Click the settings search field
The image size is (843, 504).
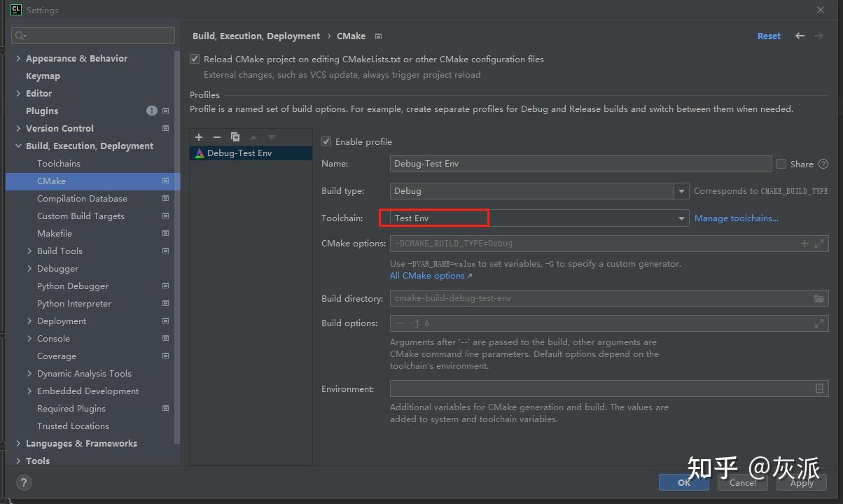pos(93,36)
